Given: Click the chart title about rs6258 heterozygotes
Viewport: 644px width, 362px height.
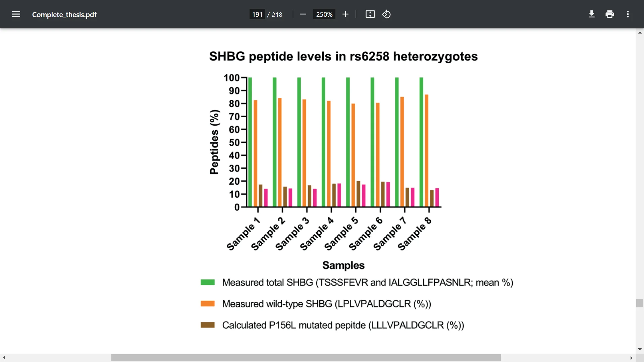Looking at the screenshot, I should (x=343, y=56).
